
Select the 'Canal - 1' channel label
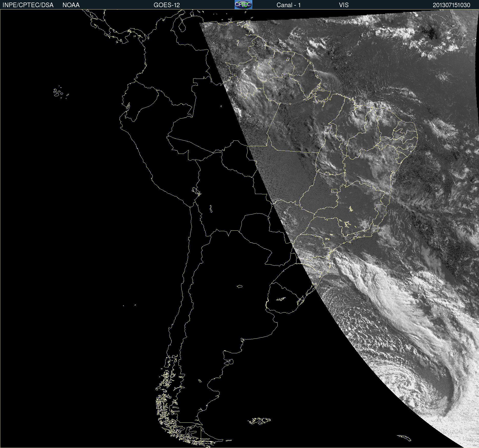(288, 5)
